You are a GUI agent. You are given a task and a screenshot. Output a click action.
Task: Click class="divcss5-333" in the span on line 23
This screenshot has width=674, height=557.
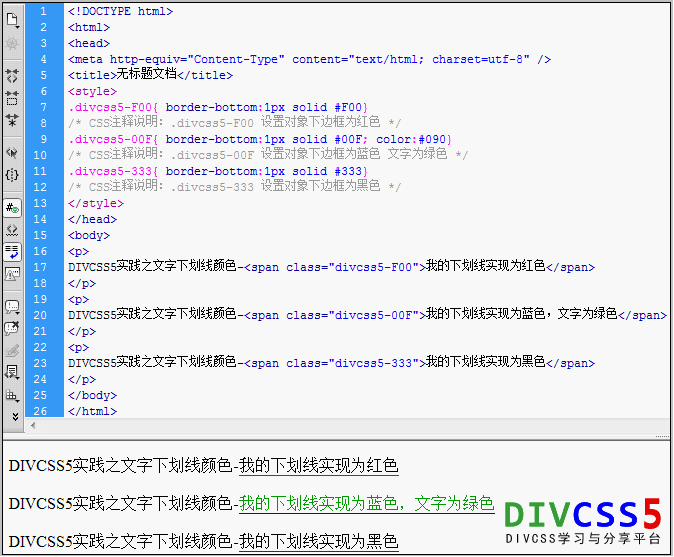tap(352, 364)
